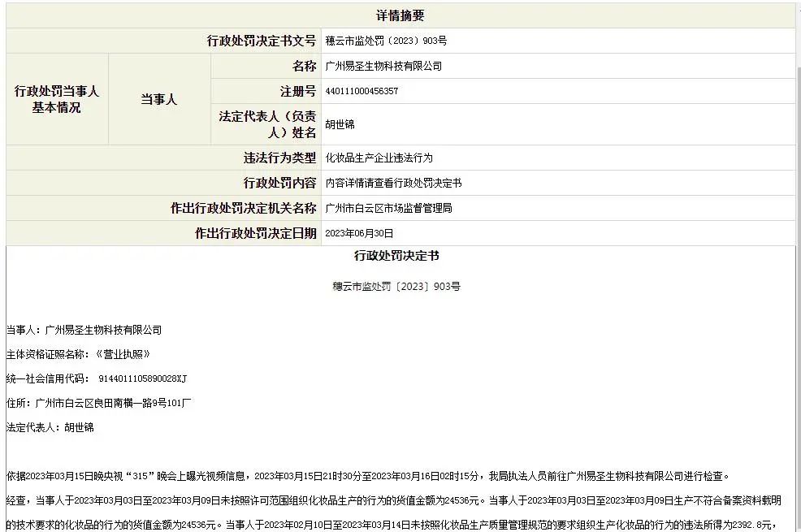Viewport: 801px width, 532px height.
Task: Click the 行政处罚当事人基本情况 cell
Action: tap(57, 100)
